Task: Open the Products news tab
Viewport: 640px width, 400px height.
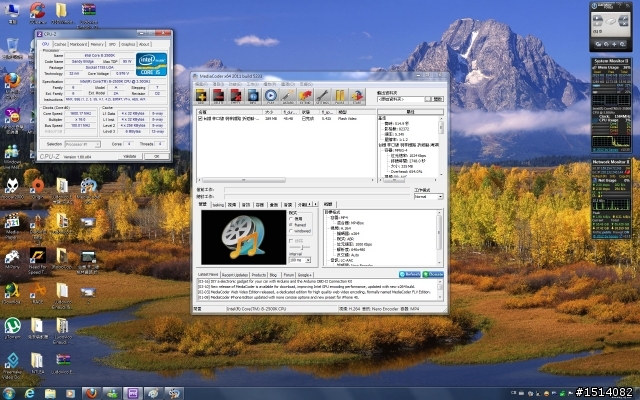Action: coord(259,275)
